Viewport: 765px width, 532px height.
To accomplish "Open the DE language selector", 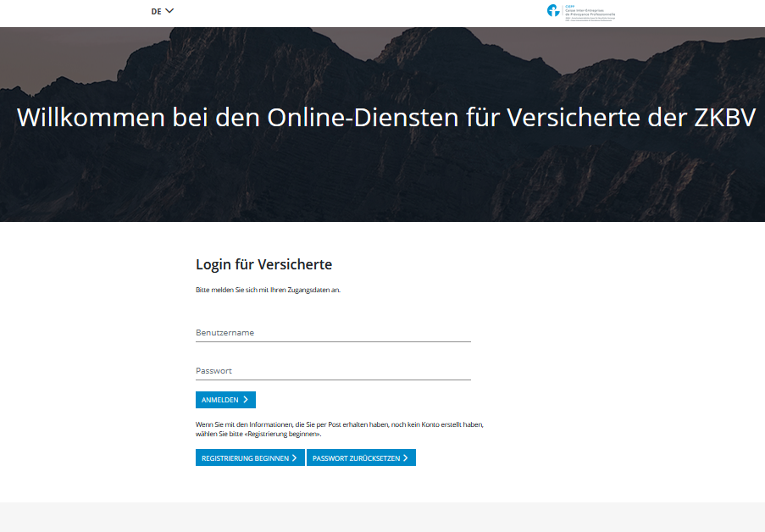I will [x=162, y=11].
